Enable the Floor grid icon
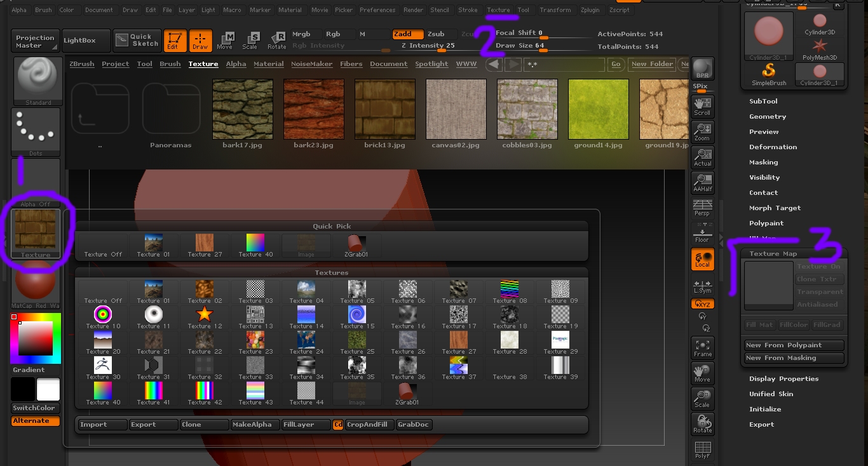Screen dimensions: 868x466 [702, 234]
